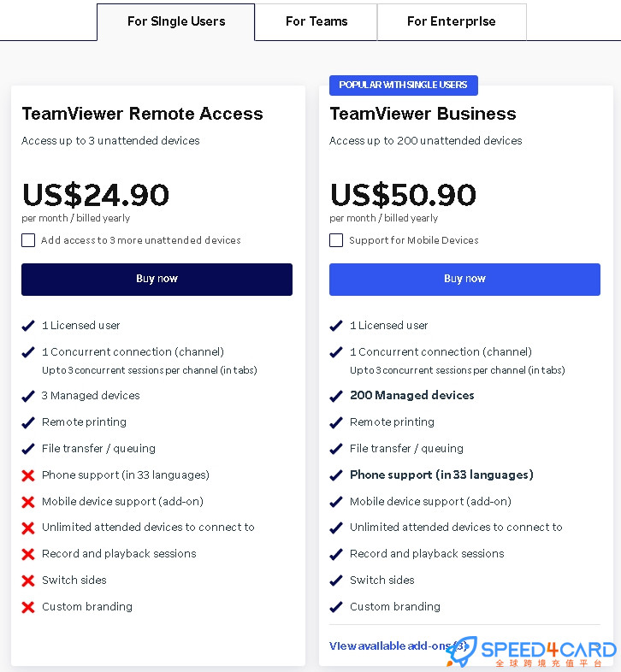Viewport: 621px width, 672px height.
Task: Select the For Single Users tab
Action: 176,22
